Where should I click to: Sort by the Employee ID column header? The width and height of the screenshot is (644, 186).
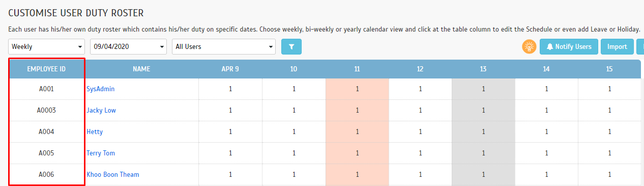click(46, 69)
